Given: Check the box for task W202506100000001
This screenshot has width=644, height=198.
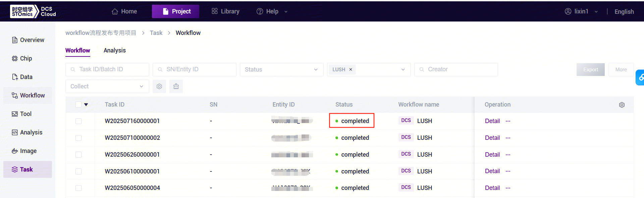Looking at the screenshot, I should 78,171.
